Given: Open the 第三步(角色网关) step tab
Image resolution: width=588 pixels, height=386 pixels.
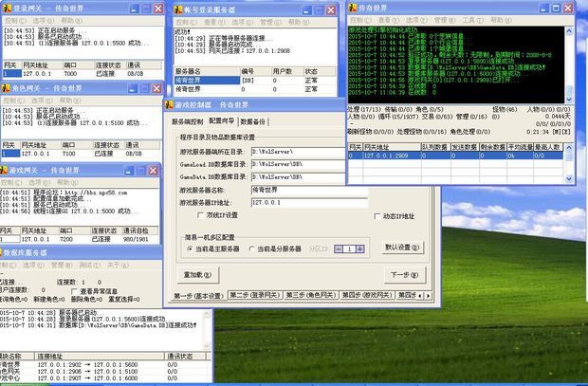Looking at the screenshot, I should click(310, 295).
